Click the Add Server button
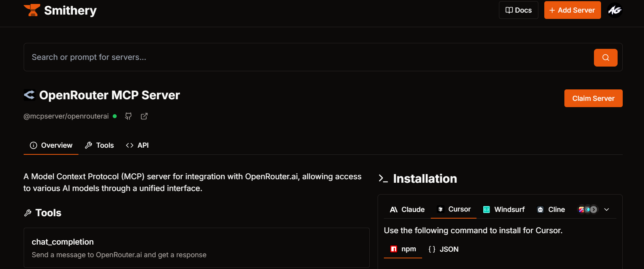 pyautogui.click(x=572, y=10)
